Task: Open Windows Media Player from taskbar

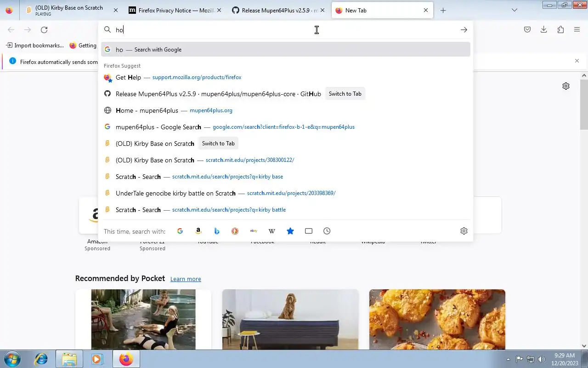Action: (x=97, y=359)
